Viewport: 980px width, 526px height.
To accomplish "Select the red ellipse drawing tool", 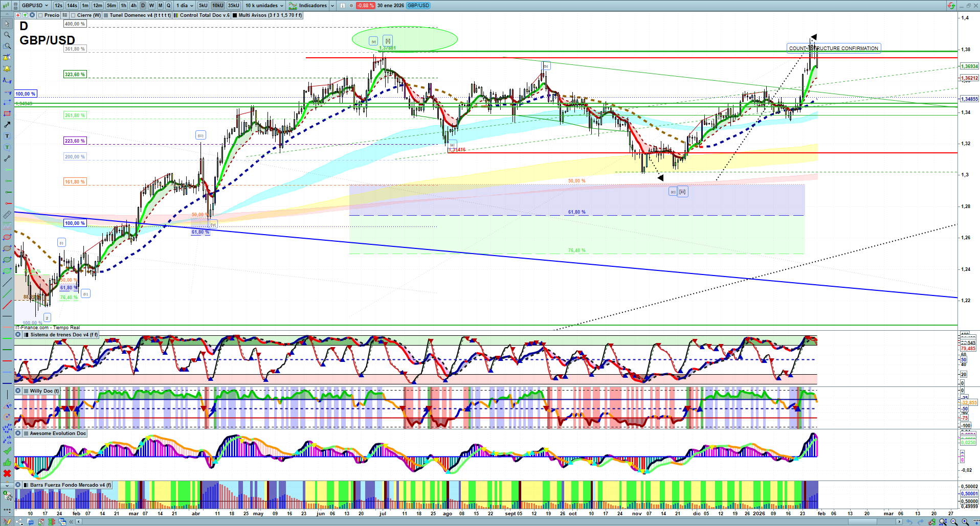I will 7,237.
